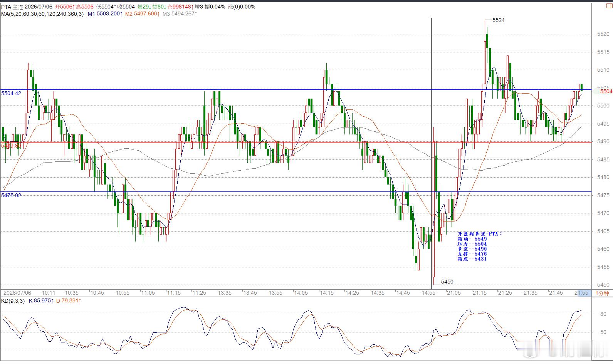Click the 5450 low price marker
Image resolution: width=613 pixels, height=364 pixels.
click(x=447, y=282)
